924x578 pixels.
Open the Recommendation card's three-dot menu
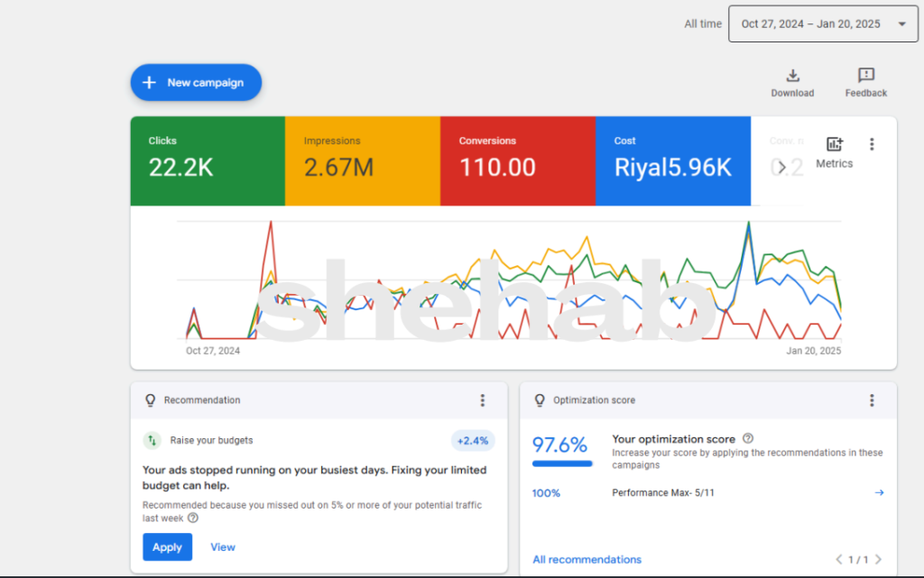(x=483, y=400)
